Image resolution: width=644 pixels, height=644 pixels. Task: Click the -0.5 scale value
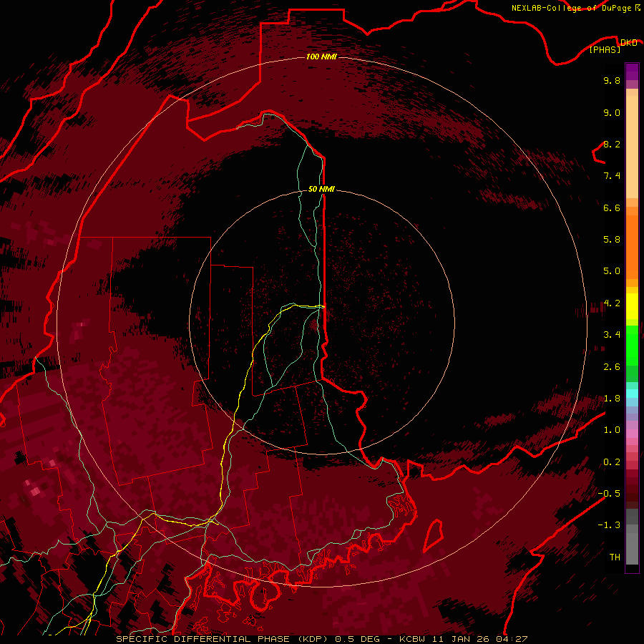pyautogui.click(x=609, y=494)
